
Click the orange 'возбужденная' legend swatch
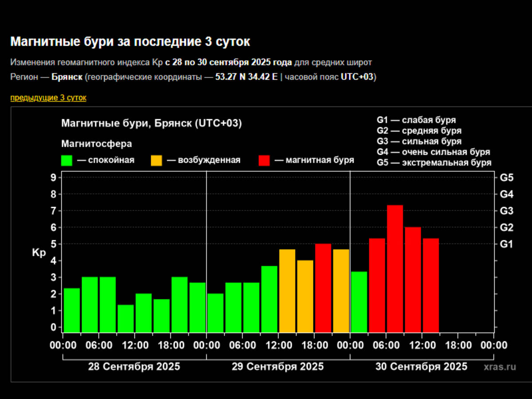click(x=157, y=160)
